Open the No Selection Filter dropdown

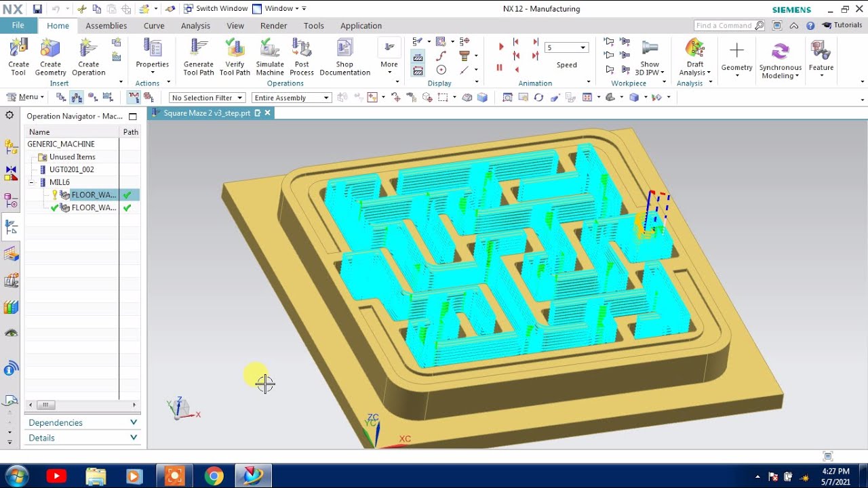coord(207,98)
